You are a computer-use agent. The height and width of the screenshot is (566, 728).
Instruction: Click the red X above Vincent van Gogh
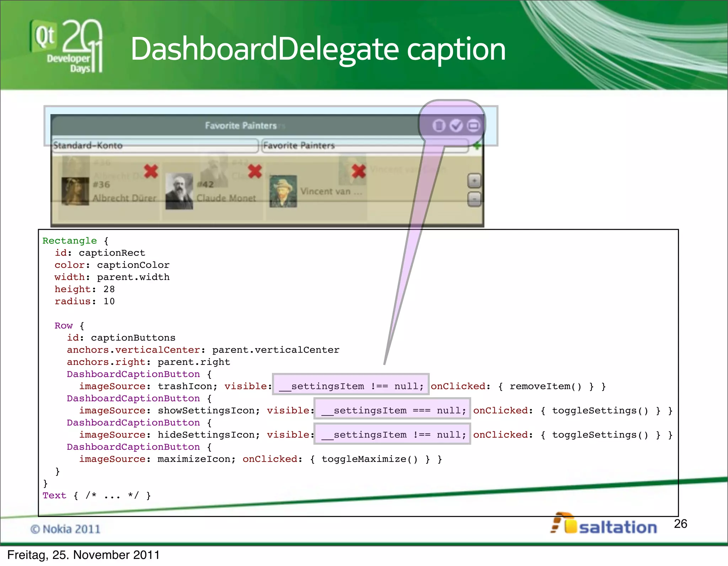click(359, 171)
